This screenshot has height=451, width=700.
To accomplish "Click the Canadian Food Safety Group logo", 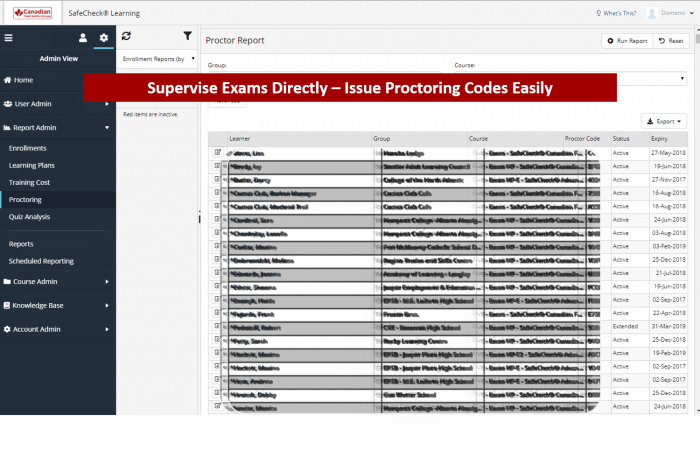I will (33, 13).
